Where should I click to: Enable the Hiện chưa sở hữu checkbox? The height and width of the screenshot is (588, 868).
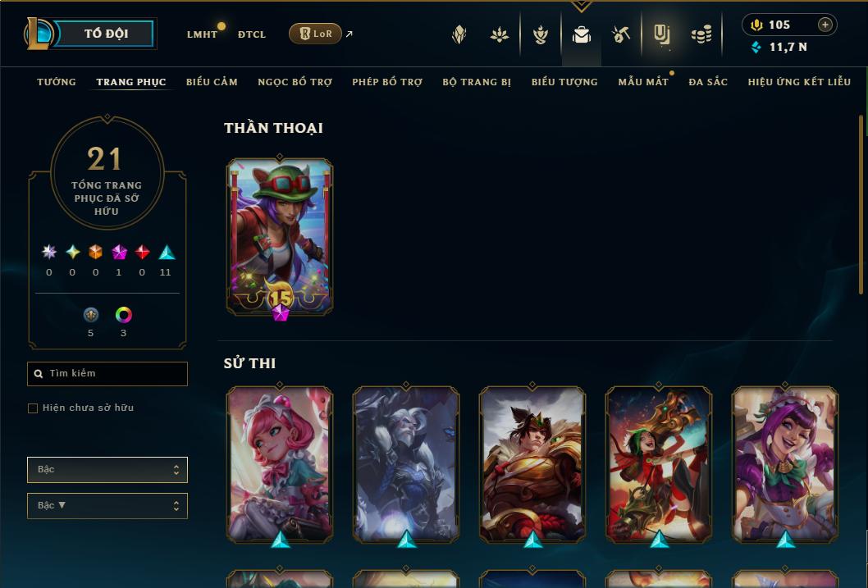click(33, 408)
